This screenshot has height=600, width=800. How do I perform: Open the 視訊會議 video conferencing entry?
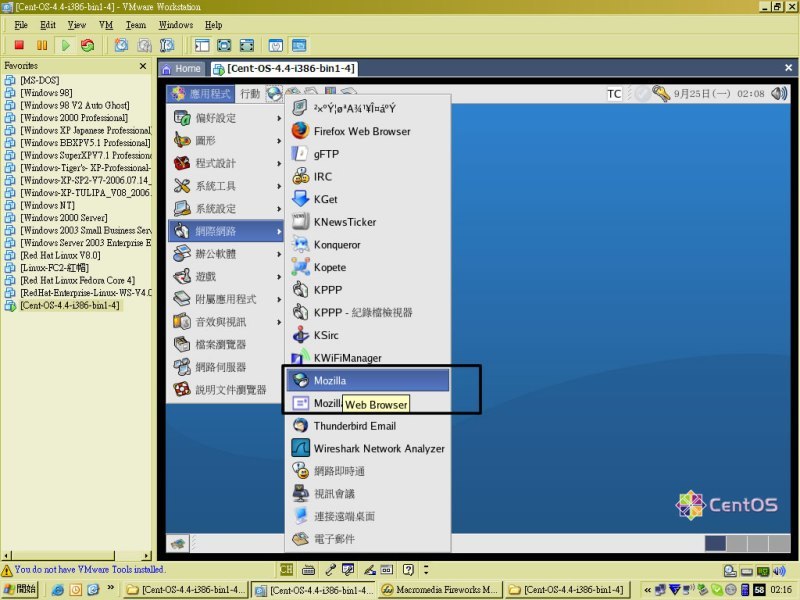coord(367,493)
